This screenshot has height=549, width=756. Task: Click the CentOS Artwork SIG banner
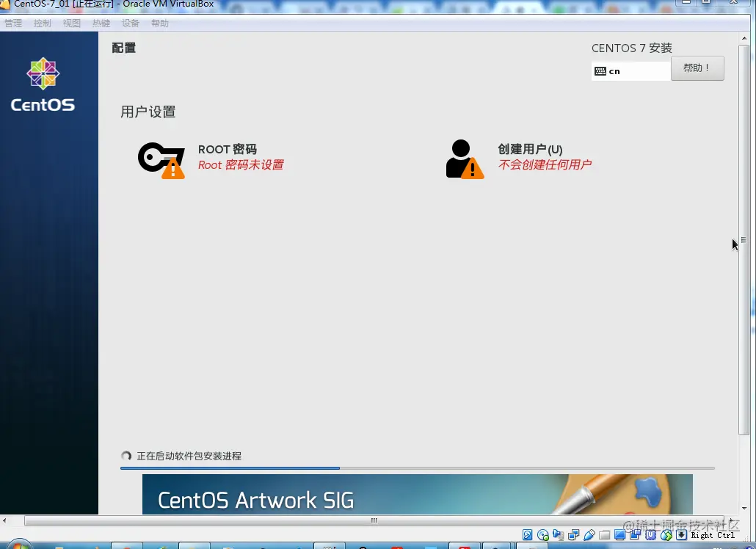tap(418, 494)
